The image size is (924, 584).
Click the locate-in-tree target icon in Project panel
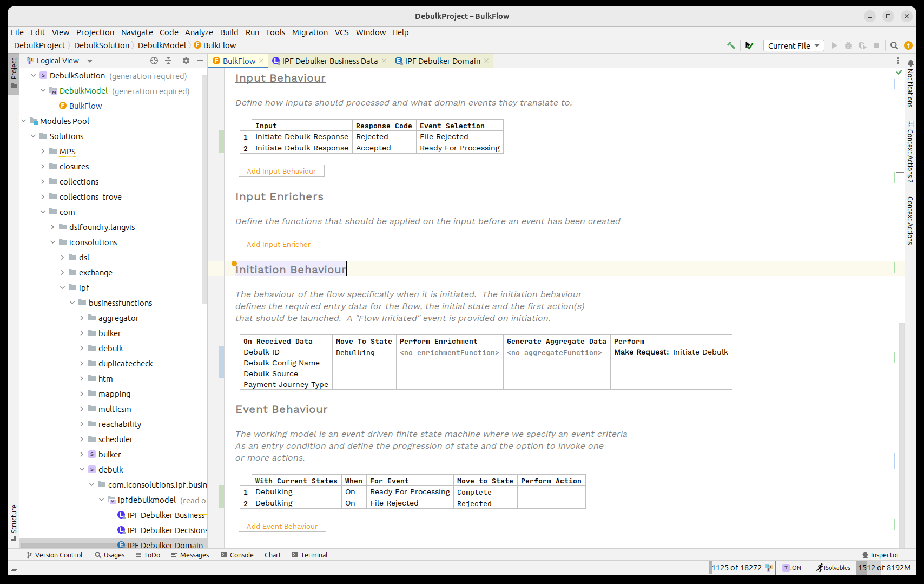(154, 61)
